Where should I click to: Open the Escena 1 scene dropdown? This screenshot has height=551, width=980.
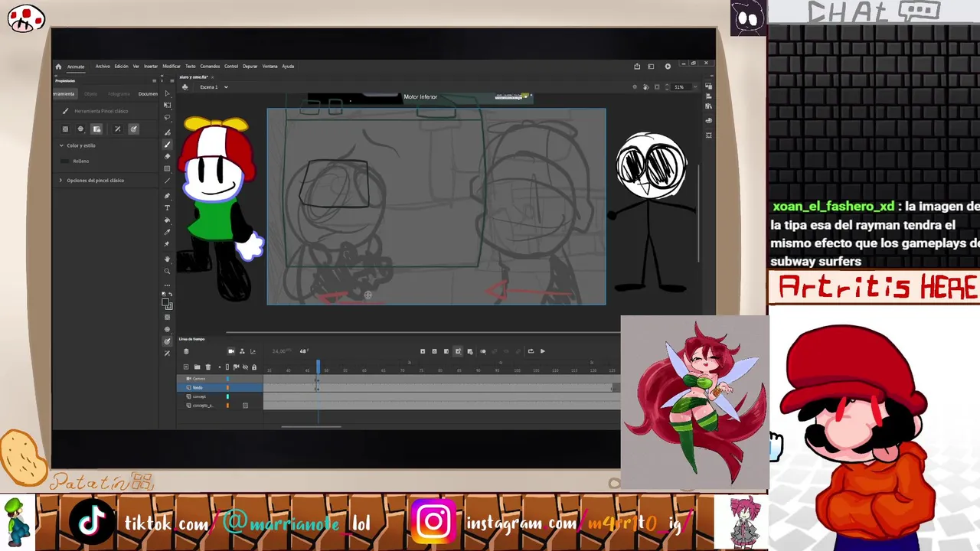pos(225,87)
